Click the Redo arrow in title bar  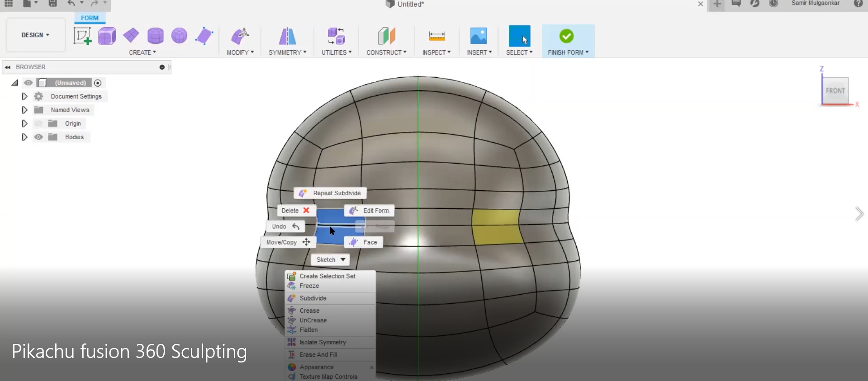click(95, 4)
